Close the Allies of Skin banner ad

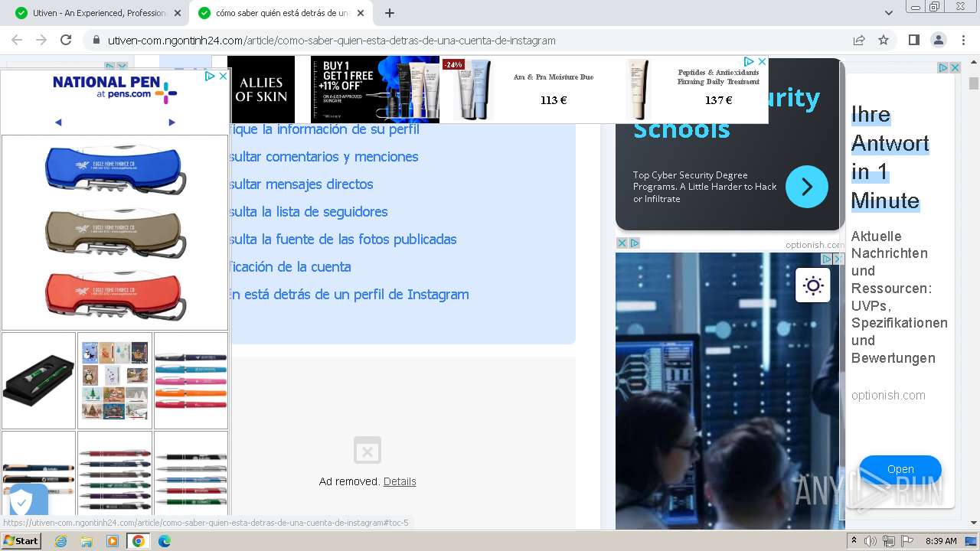762,62
